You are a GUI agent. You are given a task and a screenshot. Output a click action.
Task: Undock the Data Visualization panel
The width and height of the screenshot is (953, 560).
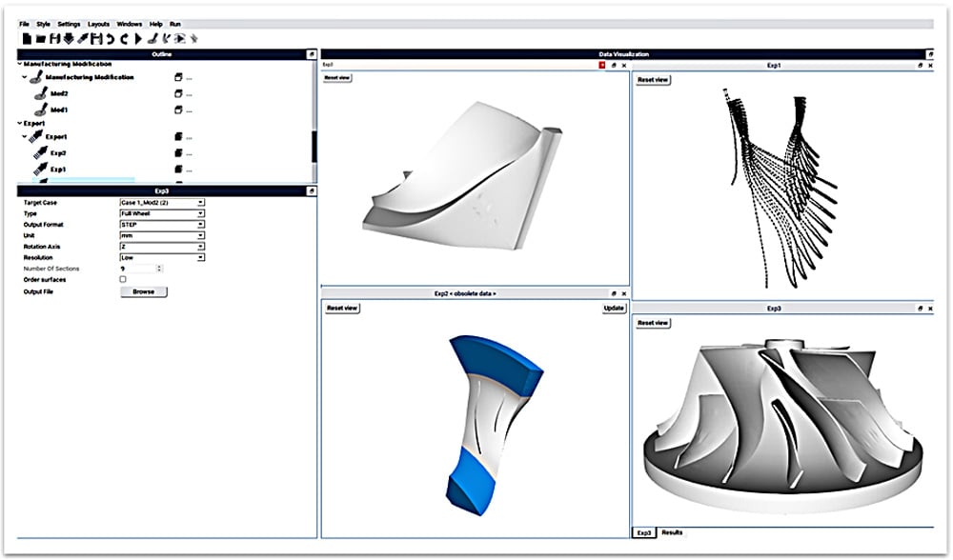[930, 54]
